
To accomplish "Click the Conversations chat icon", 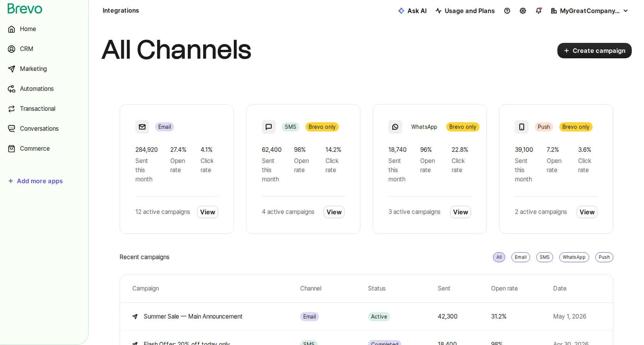I will (12, 129).
